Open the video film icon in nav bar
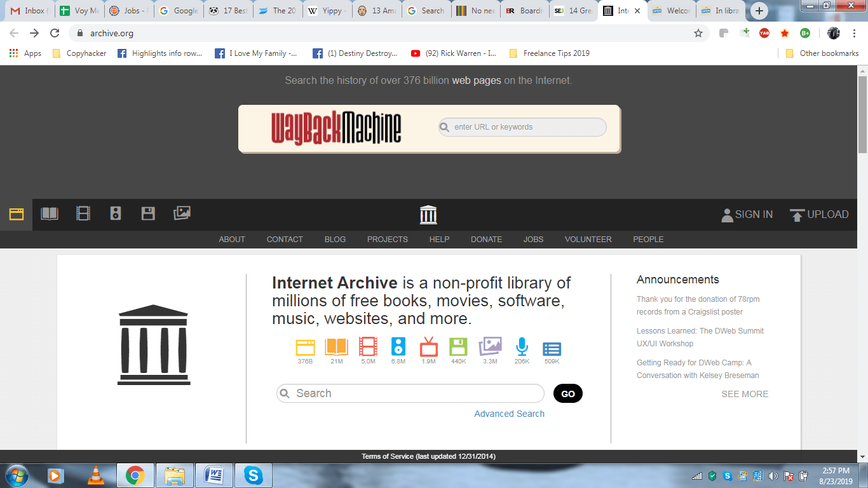 [x=83, y=213]
